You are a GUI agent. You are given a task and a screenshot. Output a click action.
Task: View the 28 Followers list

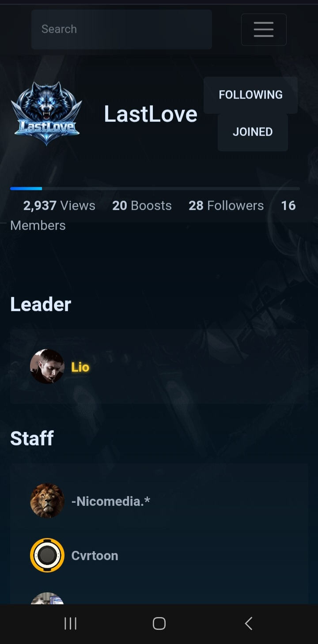point(226,206)
